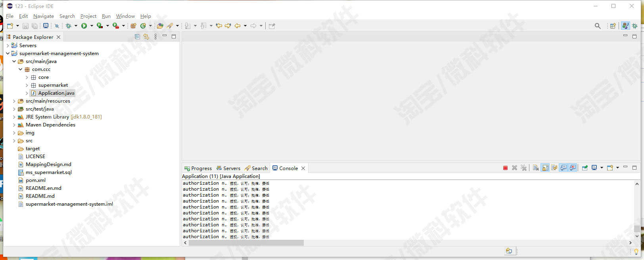Collapse the supermarket-management-system project

point(8,54)
